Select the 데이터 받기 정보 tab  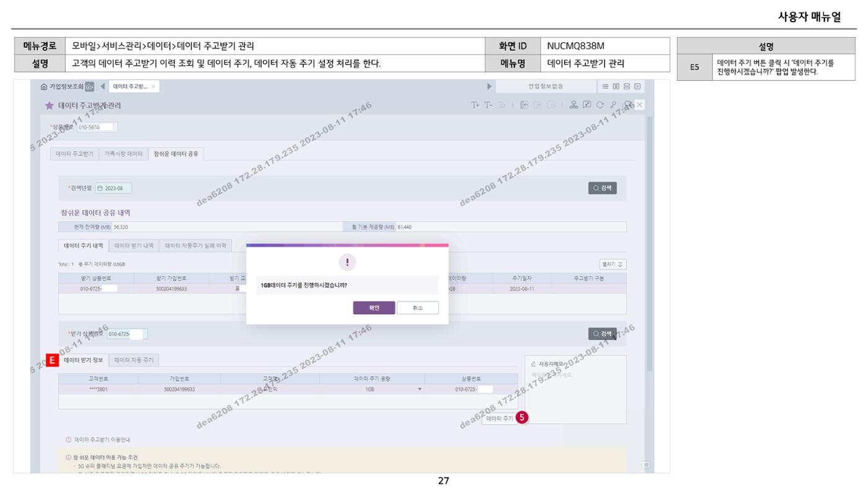[84, 360]
